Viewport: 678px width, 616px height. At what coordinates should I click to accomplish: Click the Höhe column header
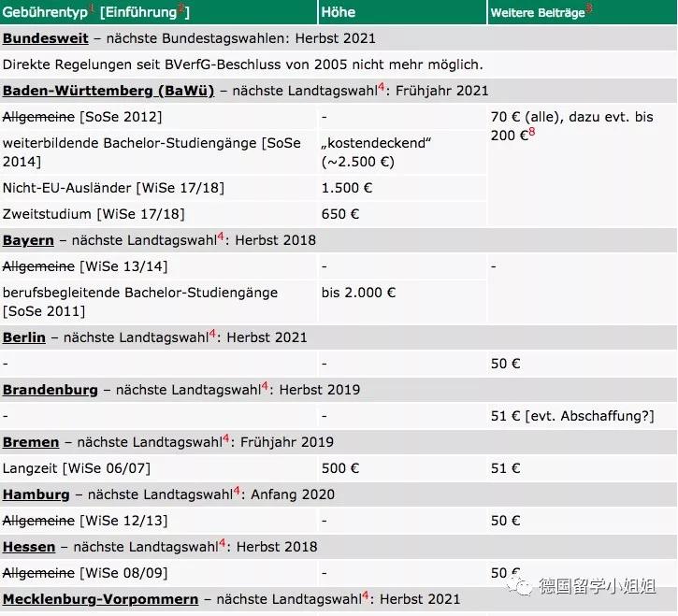(x=338, y=12)
